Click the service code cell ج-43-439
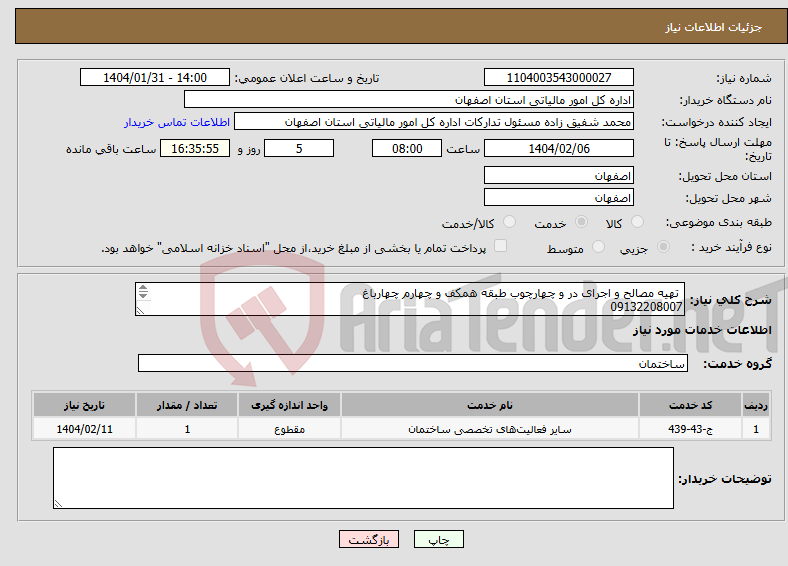 click(691, 429)
